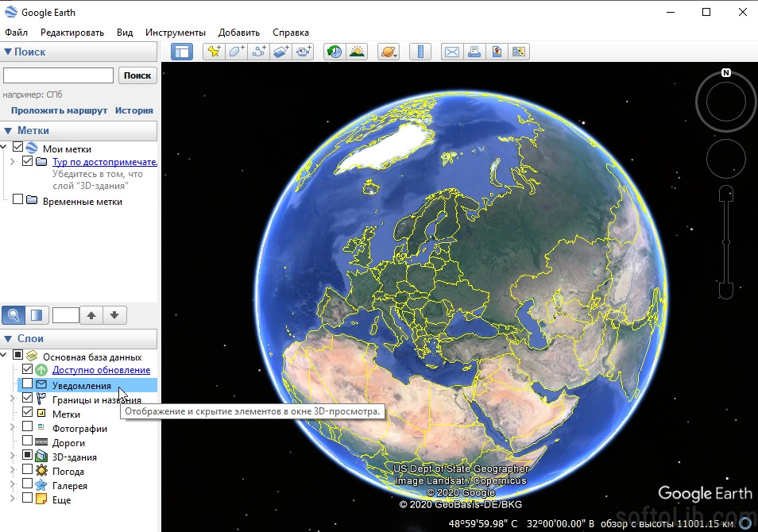This screenshot has height=532, width=758.
Task: Show historical imagery clock tool
Action: point(334,52)
